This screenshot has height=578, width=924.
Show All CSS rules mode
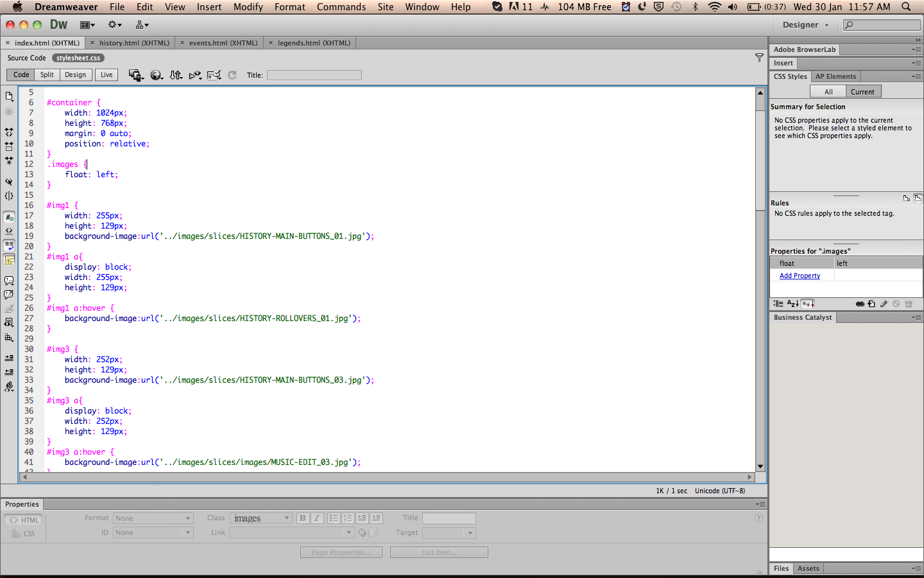click(828, 92)
